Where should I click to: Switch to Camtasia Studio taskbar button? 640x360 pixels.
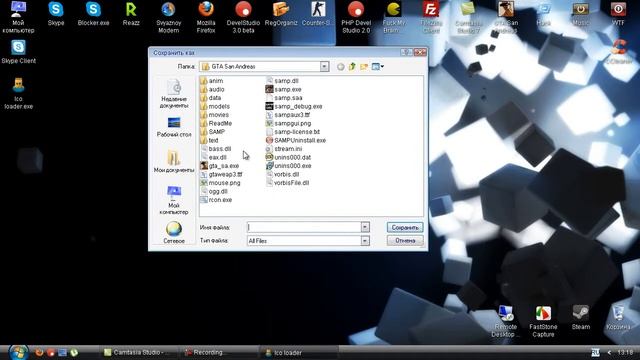[138, 352]
